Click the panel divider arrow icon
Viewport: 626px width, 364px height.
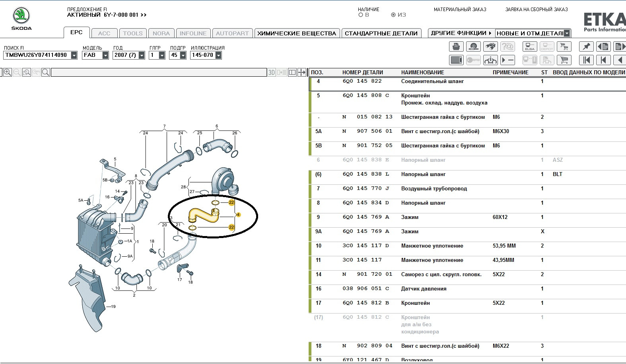click(302, 72)
